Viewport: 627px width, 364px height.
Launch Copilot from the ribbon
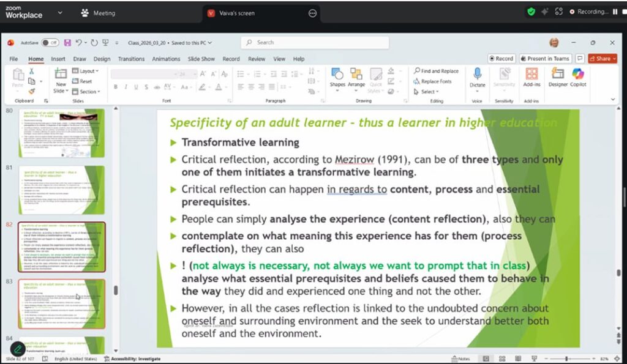coord(578,78)
